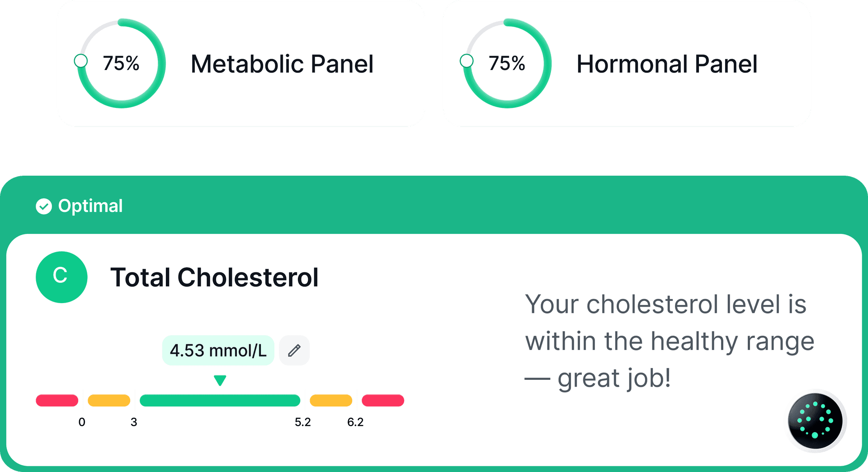Click the Total Cholesterol title
The image size is (868, 472).
pos(215,277)
